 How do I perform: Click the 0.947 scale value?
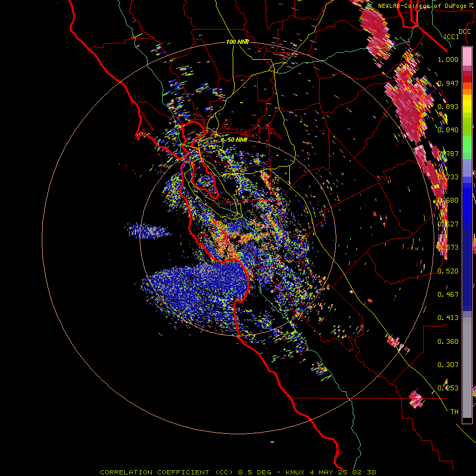click(x=448, y=83)
